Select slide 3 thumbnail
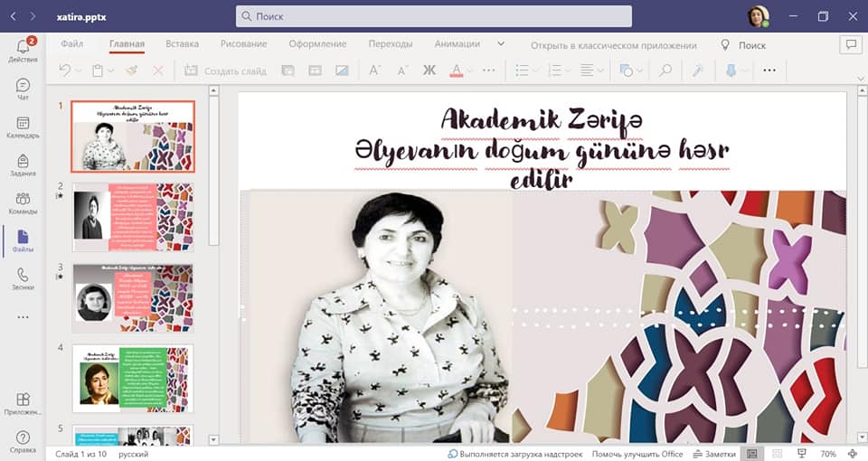 tap(133, 297)
